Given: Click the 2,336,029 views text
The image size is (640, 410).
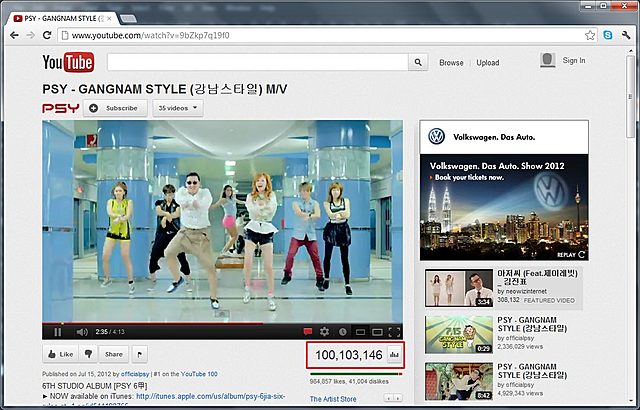Looking at the screenshot, I should (520, 346).
